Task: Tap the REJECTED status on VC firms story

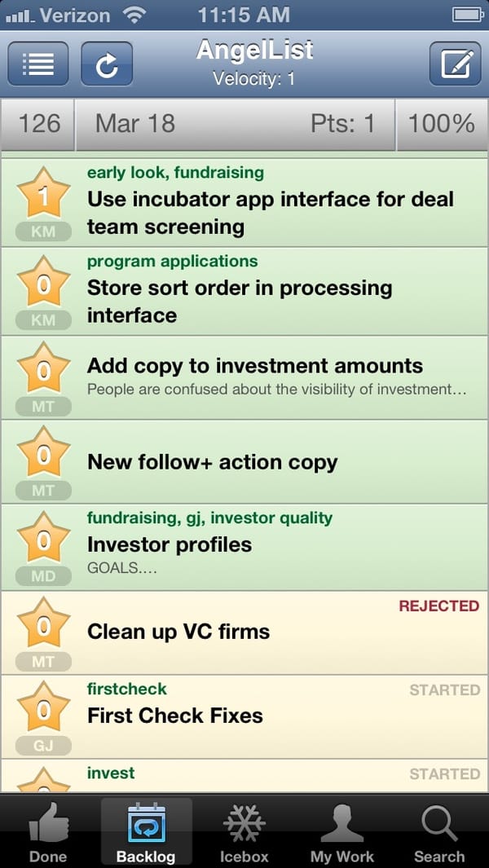Action: (438, 606)
